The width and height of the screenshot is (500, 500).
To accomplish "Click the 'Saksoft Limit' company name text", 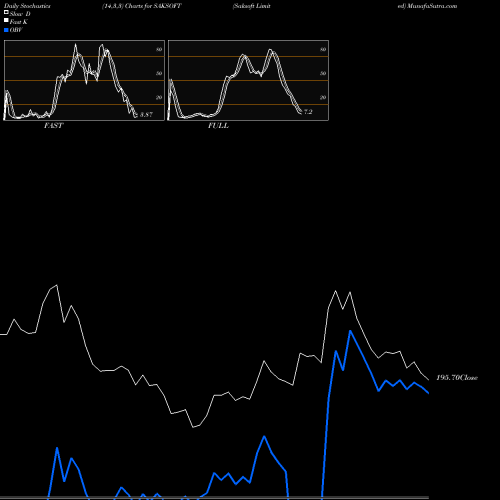I will (252, 6).
